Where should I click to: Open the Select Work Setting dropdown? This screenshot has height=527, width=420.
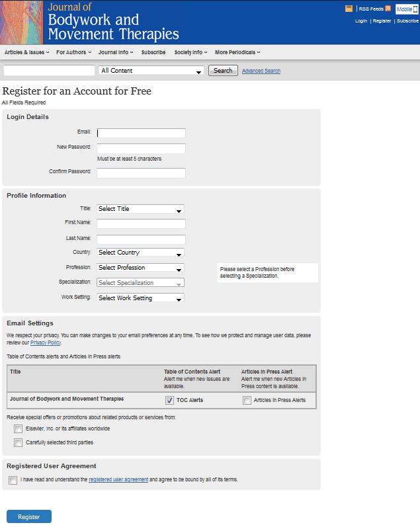point(141,298)
